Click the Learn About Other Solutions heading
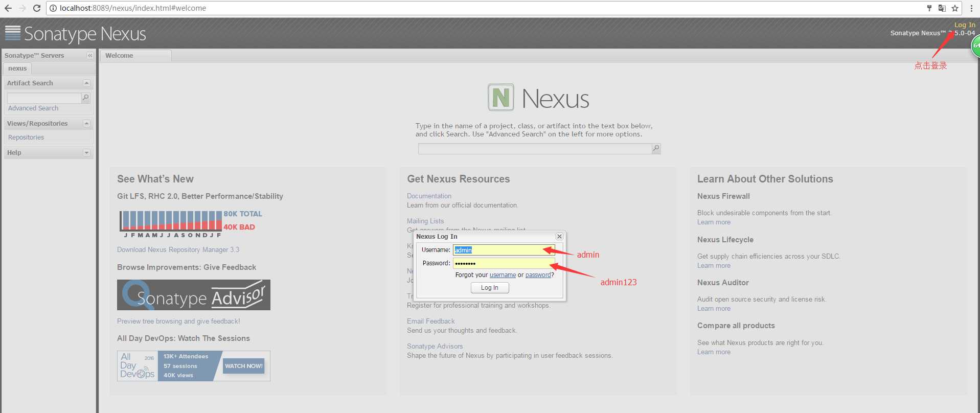This screenshot has width=980, height=413. click(x=765, y=179)
